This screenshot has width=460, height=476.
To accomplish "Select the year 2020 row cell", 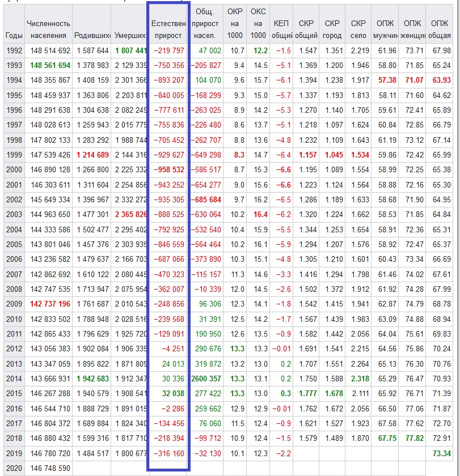I will [x=14, y=469].
